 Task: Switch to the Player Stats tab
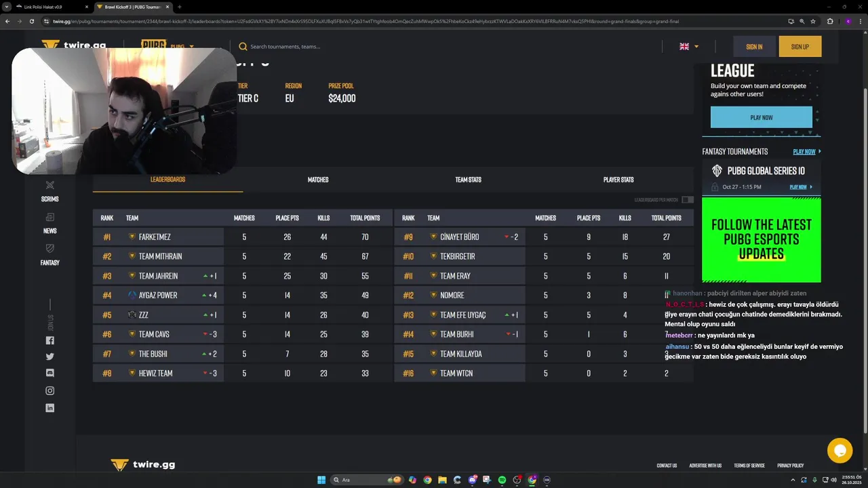click(618, 180)
